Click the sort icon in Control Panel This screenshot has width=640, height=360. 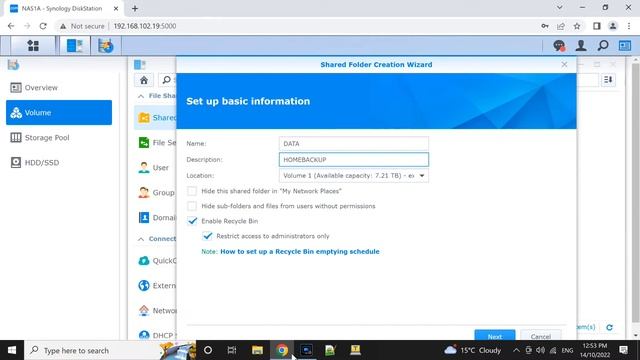coord(608,80)
